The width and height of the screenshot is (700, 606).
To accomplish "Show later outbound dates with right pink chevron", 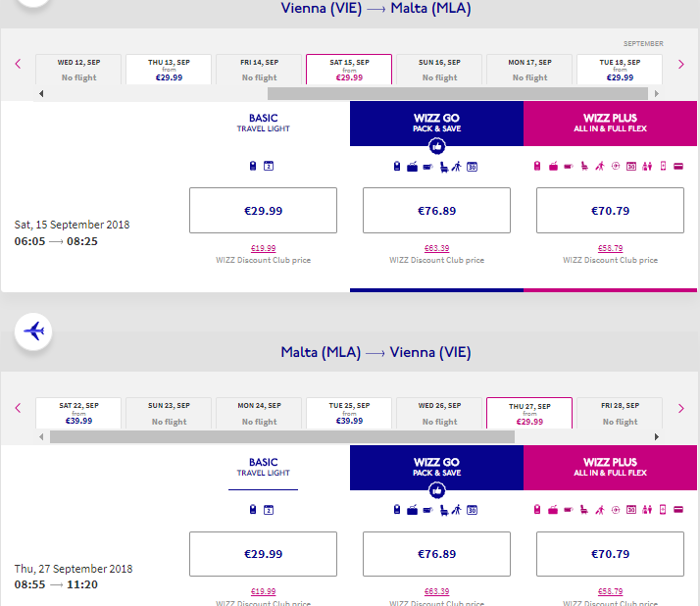I will [681, 65].
